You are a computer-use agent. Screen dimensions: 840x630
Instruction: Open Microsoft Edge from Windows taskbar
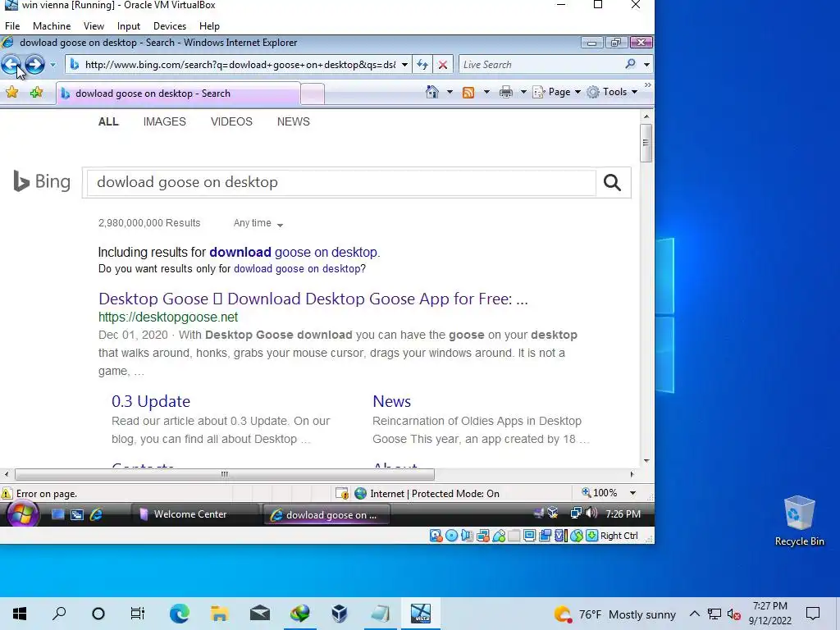point(180,614)
